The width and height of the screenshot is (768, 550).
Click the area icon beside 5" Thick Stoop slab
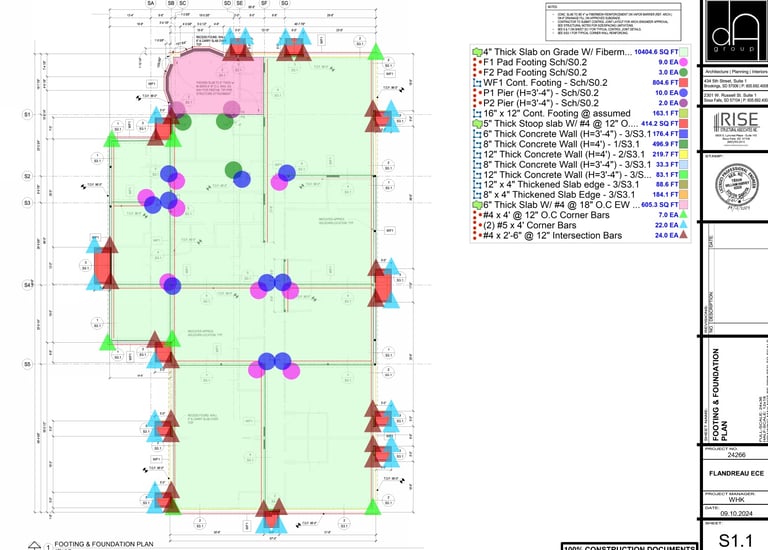(x=477, y=123)
